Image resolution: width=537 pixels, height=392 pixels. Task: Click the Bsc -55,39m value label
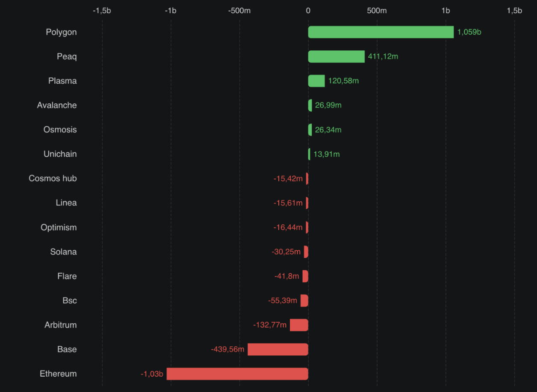click(282, 300)
